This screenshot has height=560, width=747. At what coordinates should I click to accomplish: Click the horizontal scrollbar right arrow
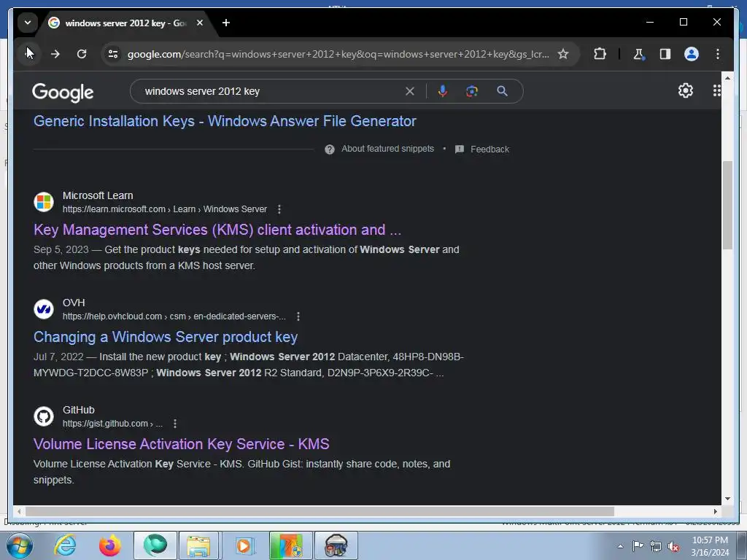pos(716,511)
